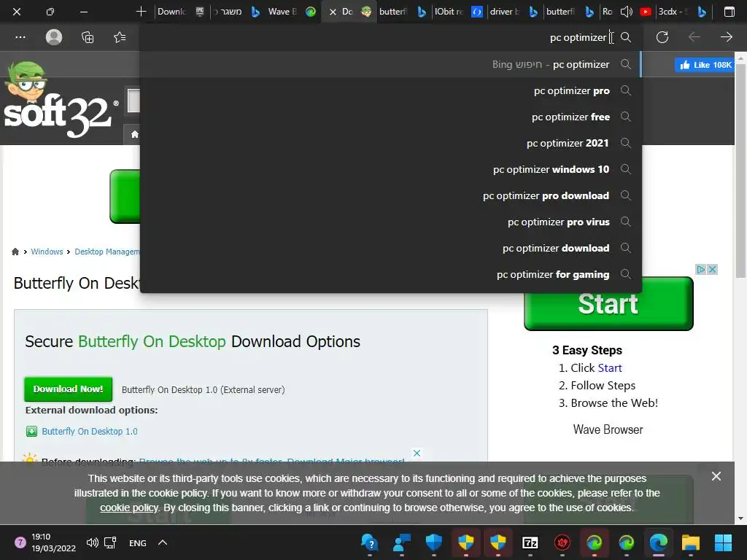
Task: Close the inline ad above cookie banner
Action: (417, 453)
